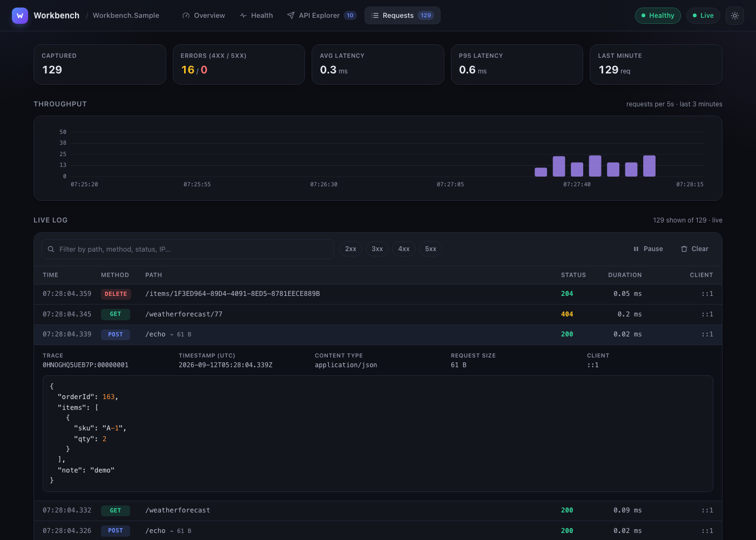Expand the DELETE /items request row

pyautogui.click(x=378, y=294)
